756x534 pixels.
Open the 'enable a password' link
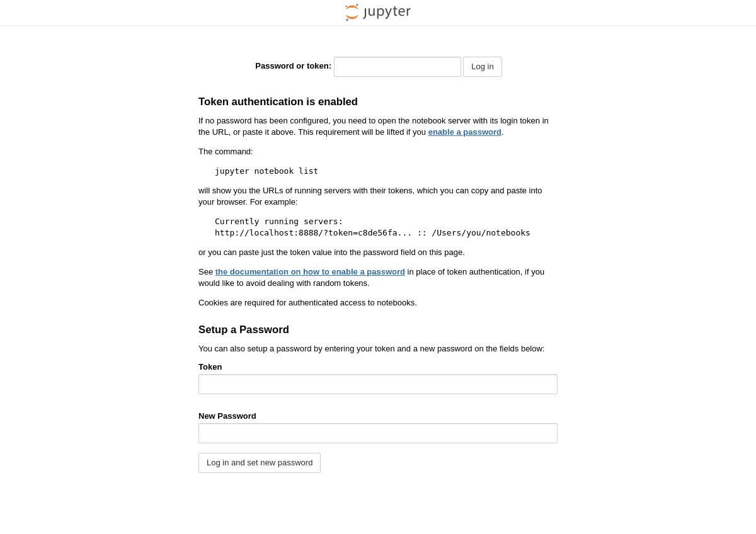[x=465, y=132]
